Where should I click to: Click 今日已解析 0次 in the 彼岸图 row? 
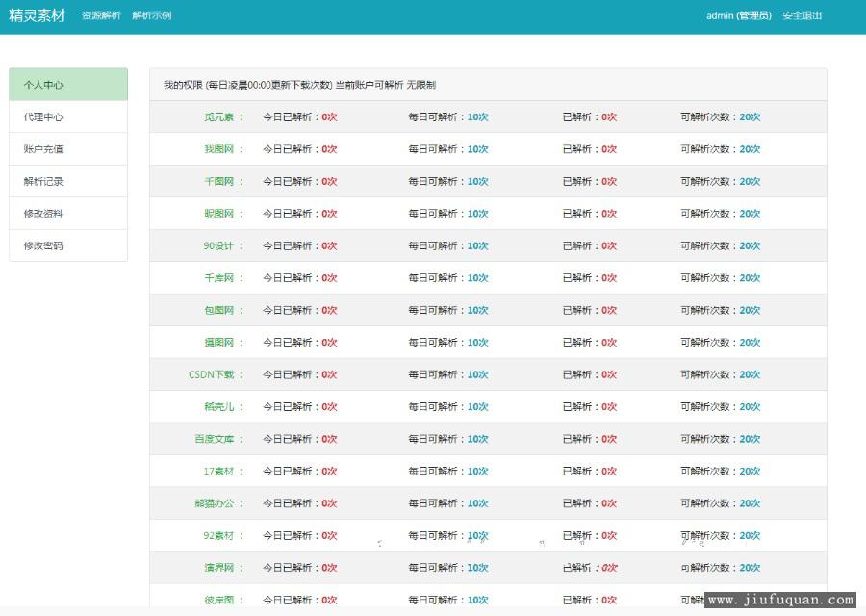point(300,600)
